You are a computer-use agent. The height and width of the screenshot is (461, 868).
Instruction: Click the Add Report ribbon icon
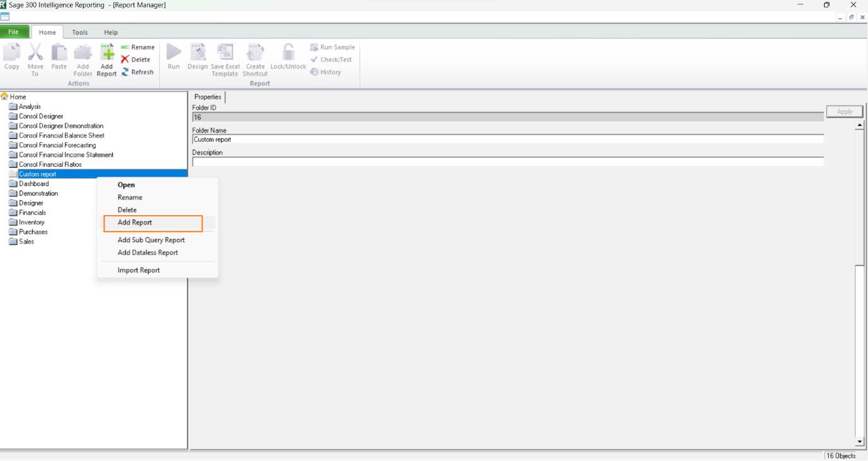tap(107, 53)
